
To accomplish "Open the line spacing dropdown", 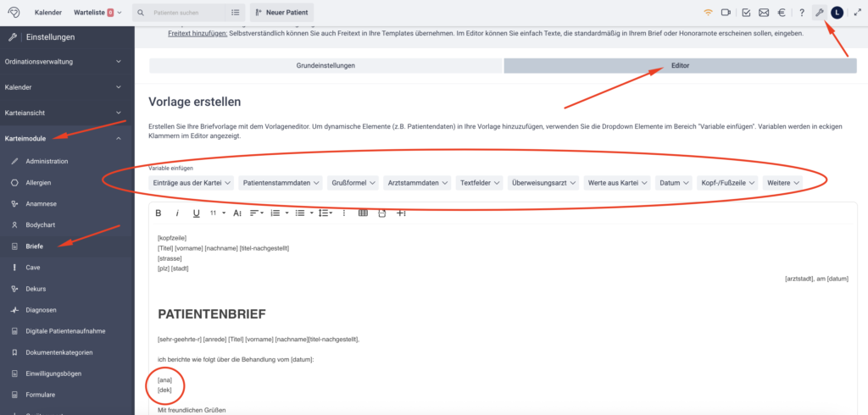I will click(326, 213).
